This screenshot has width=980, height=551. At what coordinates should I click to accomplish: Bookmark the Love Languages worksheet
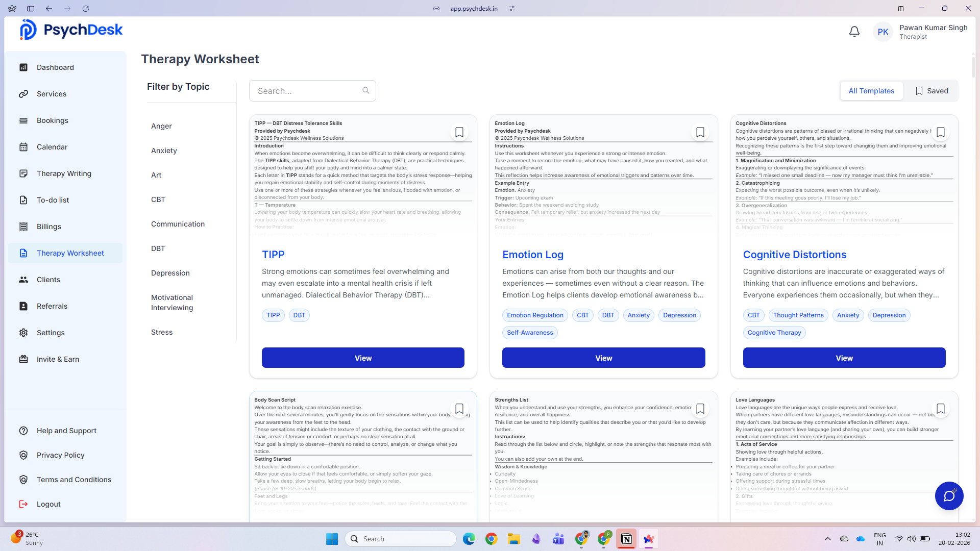[941, 408]
